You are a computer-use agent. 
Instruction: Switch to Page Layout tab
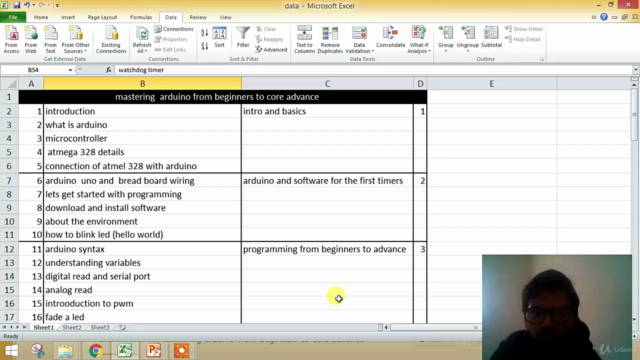[102, 17]
